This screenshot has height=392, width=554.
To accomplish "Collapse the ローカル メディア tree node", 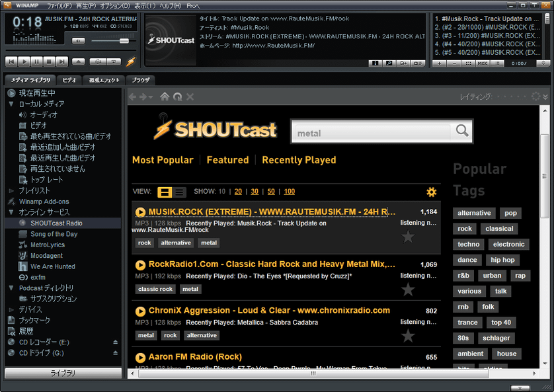I will coord(11,104).
